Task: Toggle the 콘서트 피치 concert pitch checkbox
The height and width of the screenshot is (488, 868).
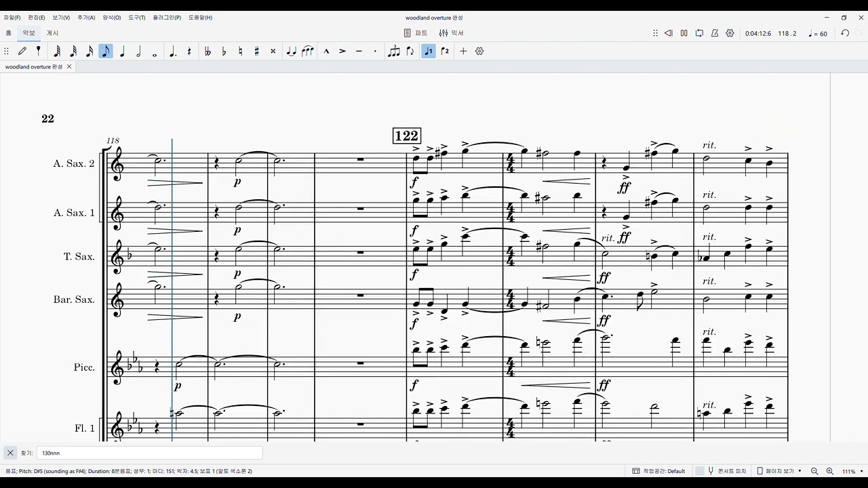Action: [x=699, y=471]
